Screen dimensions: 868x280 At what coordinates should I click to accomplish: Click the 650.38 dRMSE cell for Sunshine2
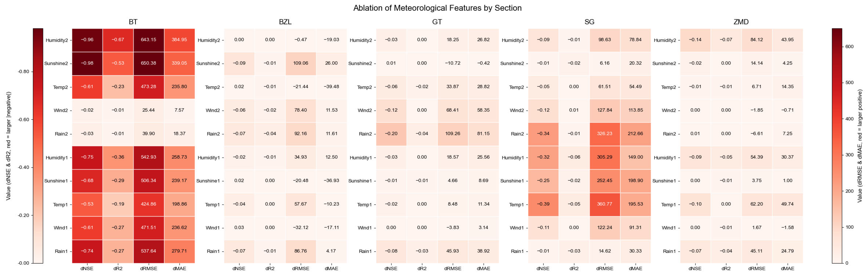coord(148,63)
